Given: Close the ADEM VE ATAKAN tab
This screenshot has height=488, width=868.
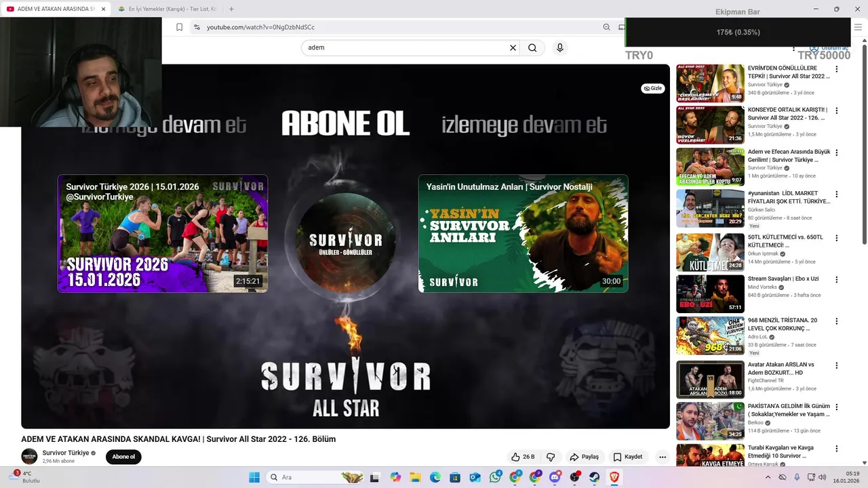Looking at the screenshot, I should pos(104,9).
